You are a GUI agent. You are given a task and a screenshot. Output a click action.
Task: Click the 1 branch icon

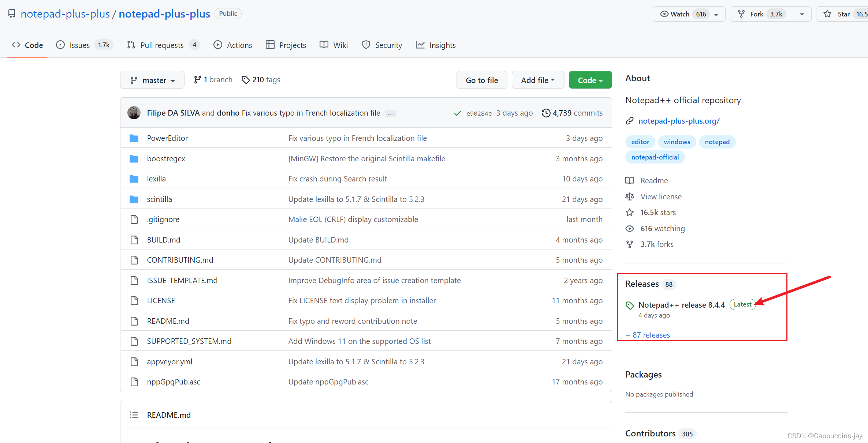197,80
